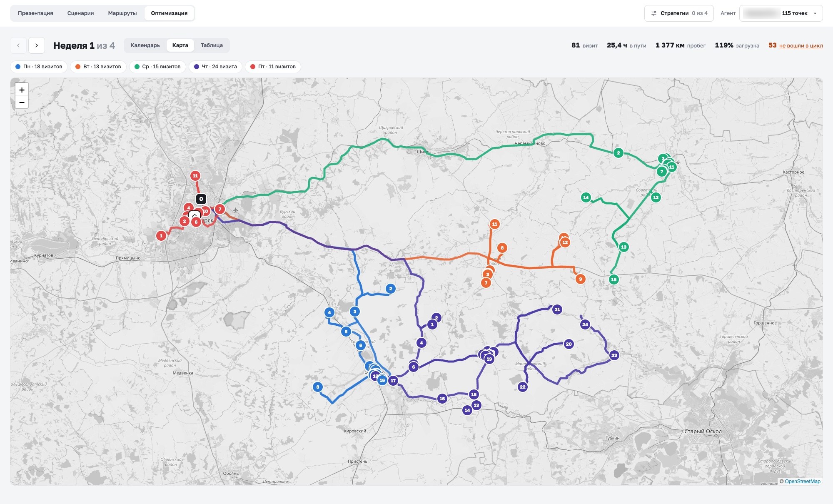Zoom in the map with plus button
The image size is (833, 504).
22,90
